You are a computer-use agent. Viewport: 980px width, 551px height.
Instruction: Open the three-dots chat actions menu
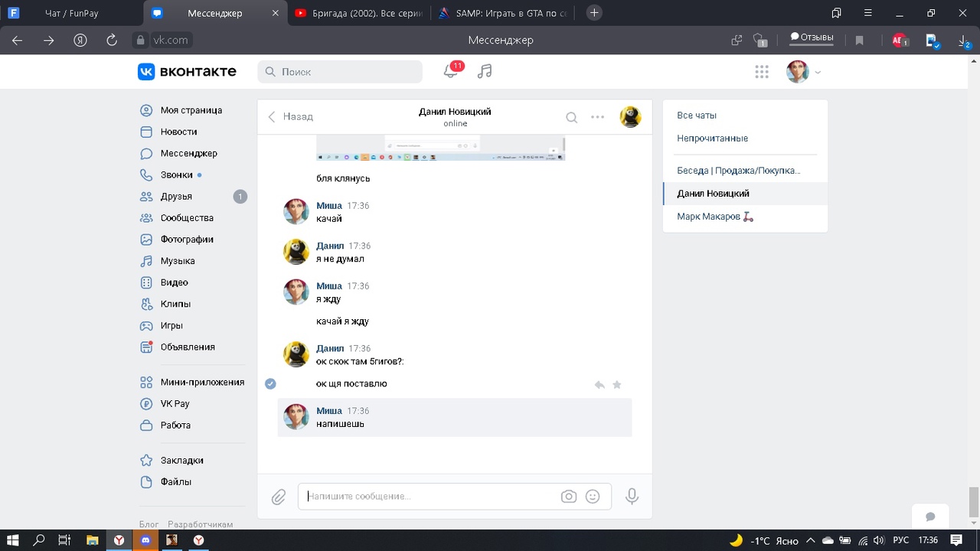[598, 117]
